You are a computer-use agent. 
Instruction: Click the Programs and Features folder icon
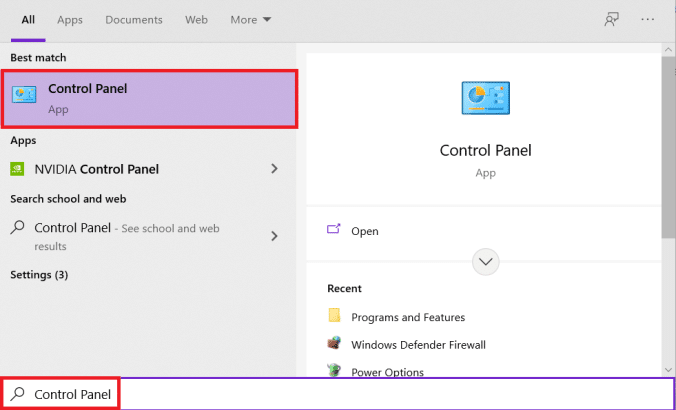[x=335, y=317]
